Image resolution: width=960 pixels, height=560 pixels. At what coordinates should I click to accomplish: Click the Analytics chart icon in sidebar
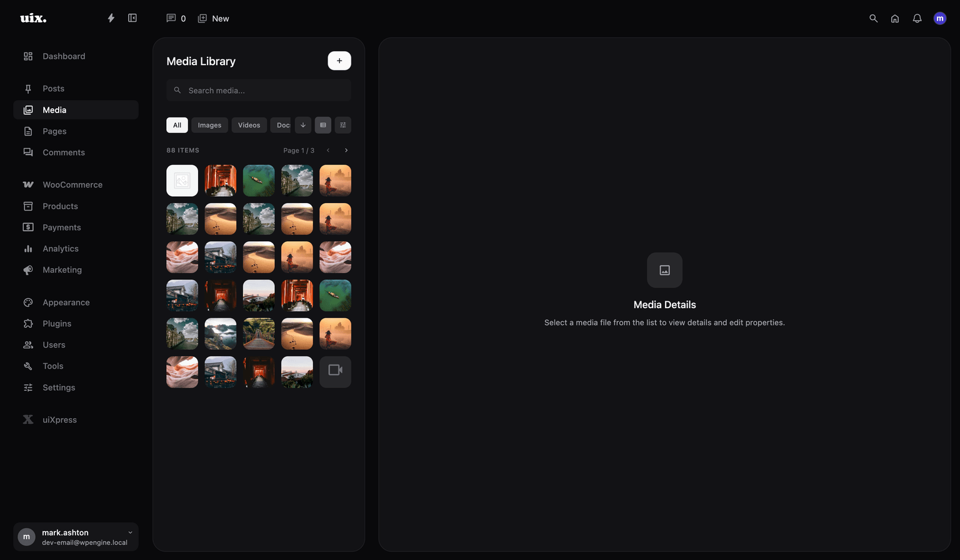coord(27,248)
